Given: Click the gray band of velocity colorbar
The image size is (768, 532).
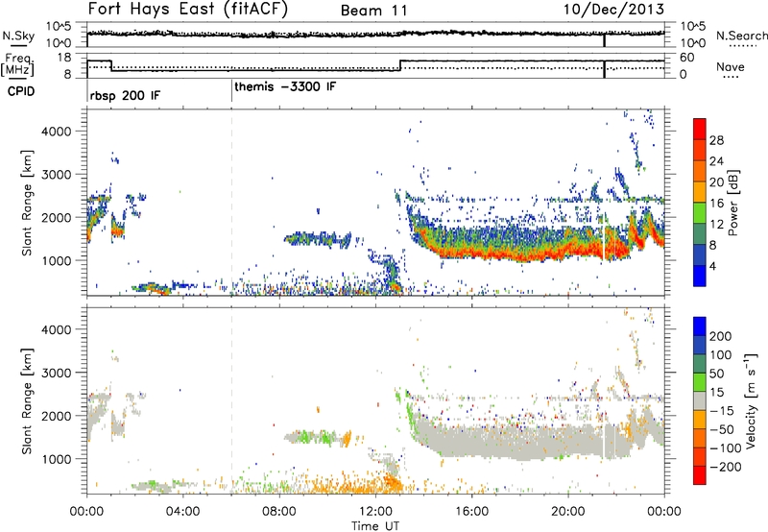Looking at the screenshot, I should pyautogui.click(x=700, y=400).
